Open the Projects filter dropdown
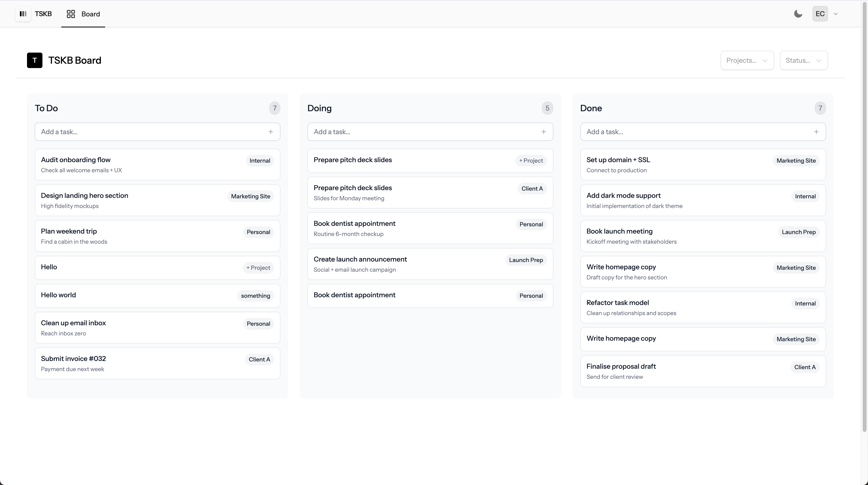This screenshot has height=485, width=868. [x=747, y=60]
